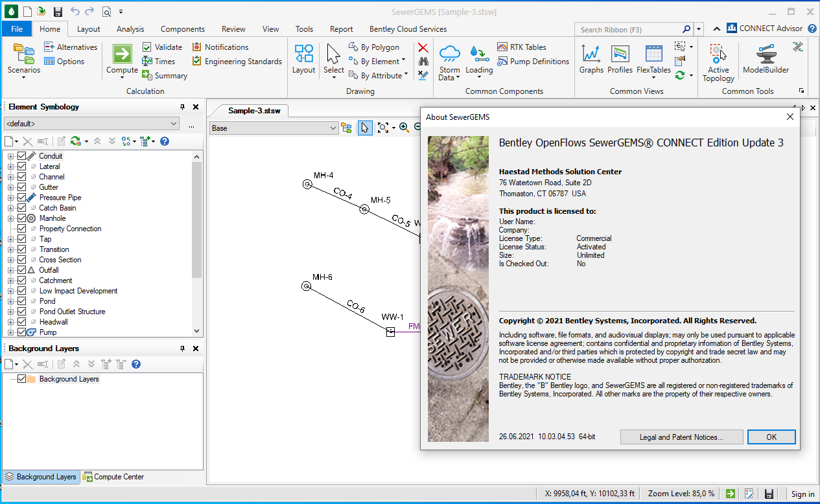820x504 pixels.
Task: Switch to the Report ribbon tab
Action: click(341, 29)
